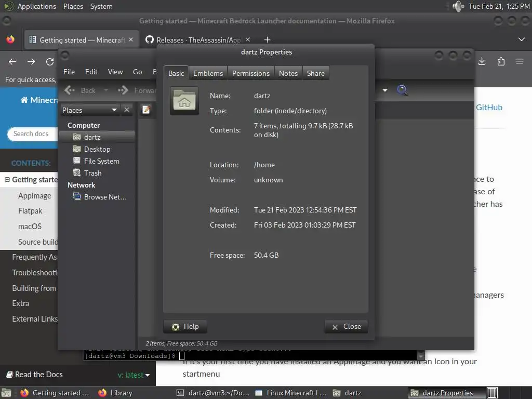Close the Releases TheAssassin tab
Viewport: 532px width, 399px height.
[248, 39]
